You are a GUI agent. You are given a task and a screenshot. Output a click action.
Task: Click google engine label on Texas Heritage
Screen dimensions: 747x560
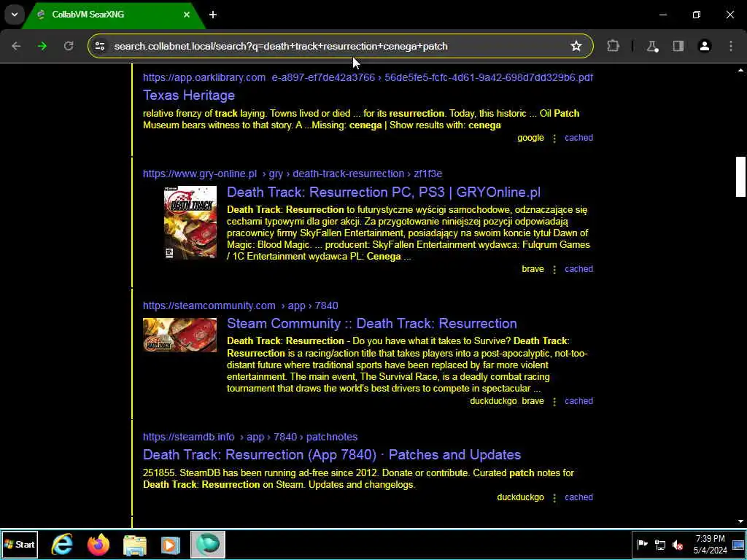pyautogui.click(x=530, y=138)
